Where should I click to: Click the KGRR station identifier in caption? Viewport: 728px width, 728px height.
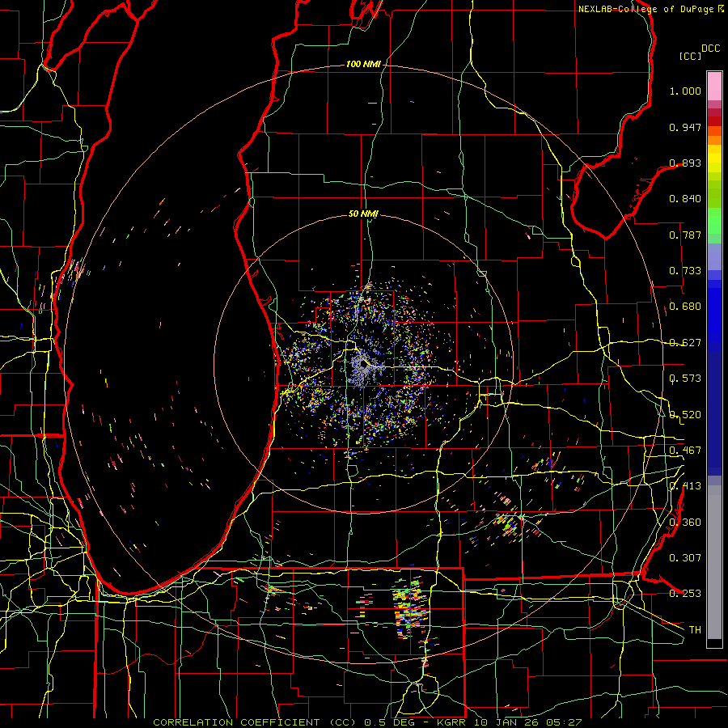453,722
